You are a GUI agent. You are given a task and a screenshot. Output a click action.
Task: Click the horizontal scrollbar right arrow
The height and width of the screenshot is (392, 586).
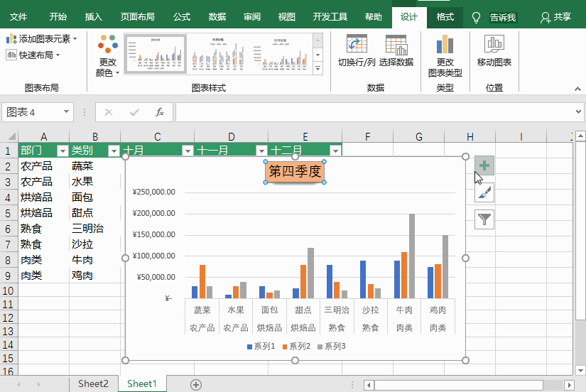coord(569,385)
